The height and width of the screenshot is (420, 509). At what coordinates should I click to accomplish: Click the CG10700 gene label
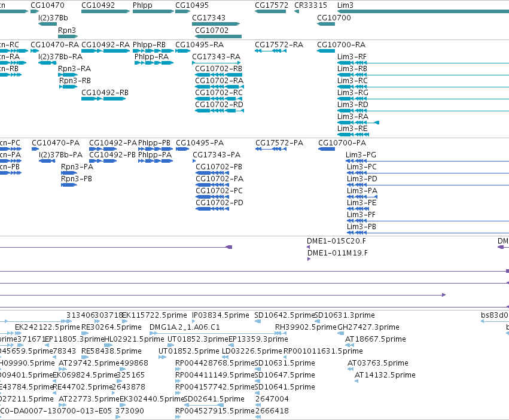click(x=334, y=18)
